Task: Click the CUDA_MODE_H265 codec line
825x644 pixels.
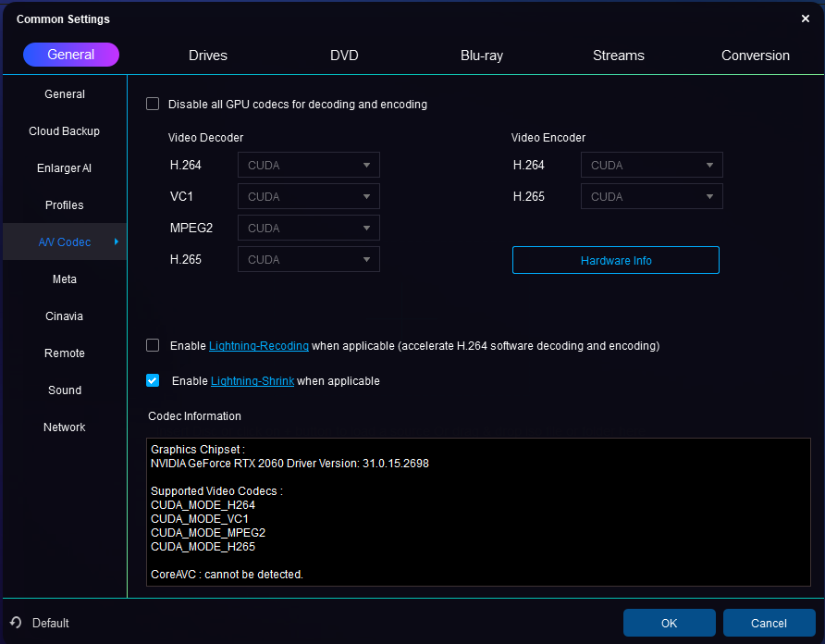Action: point(203,547)
